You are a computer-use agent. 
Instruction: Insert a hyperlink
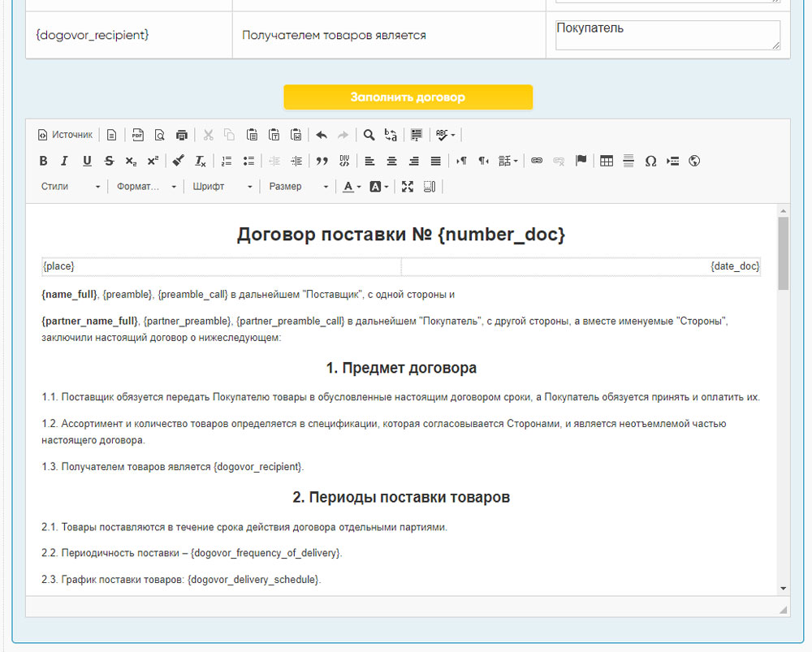click(x=537, y=161)
